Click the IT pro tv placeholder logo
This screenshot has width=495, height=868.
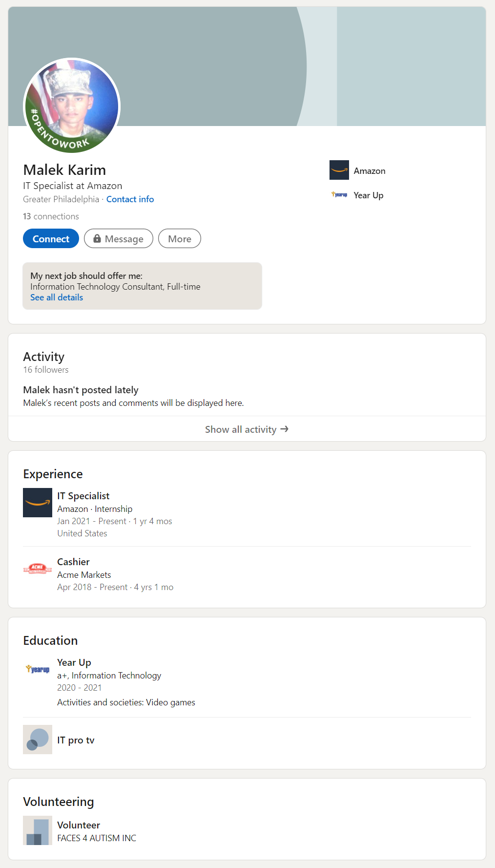click(x=38, y=740)
